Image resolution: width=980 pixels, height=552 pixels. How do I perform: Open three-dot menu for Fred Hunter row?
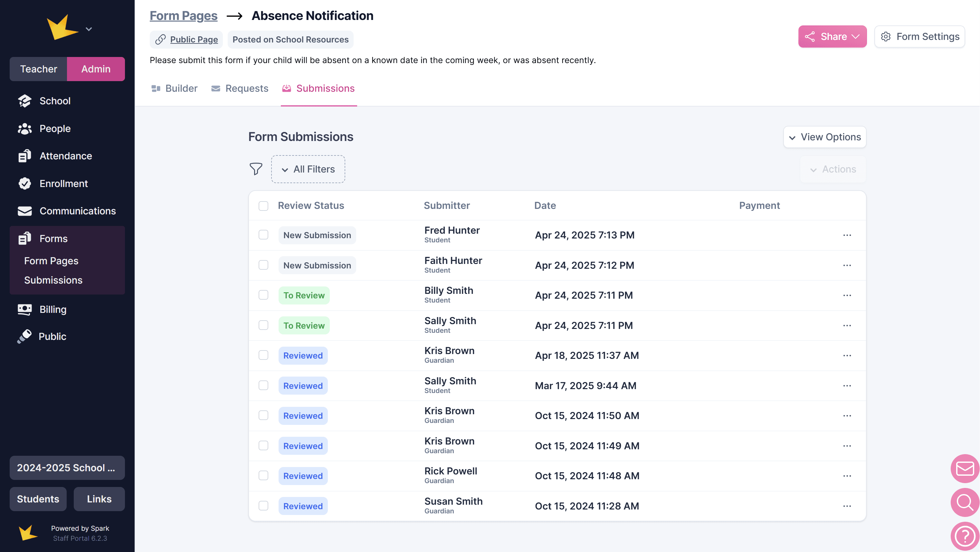tap(847, 235)
